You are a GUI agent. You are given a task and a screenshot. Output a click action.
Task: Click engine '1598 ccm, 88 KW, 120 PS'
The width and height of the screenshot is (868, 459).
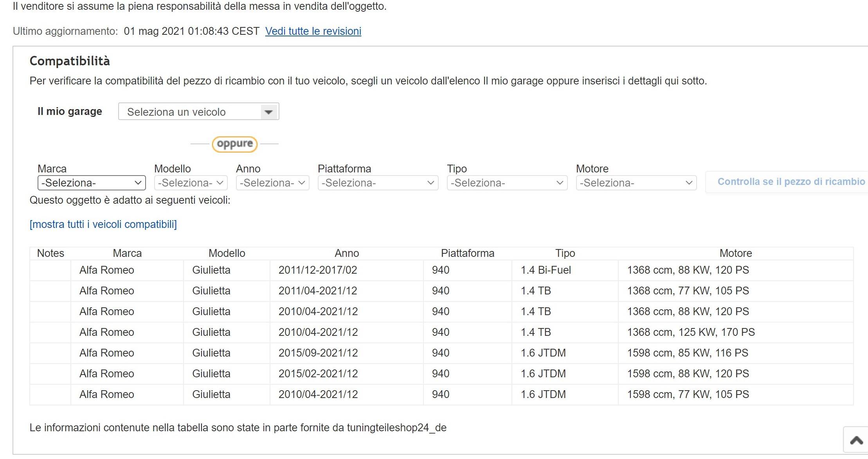coord(688,374)
